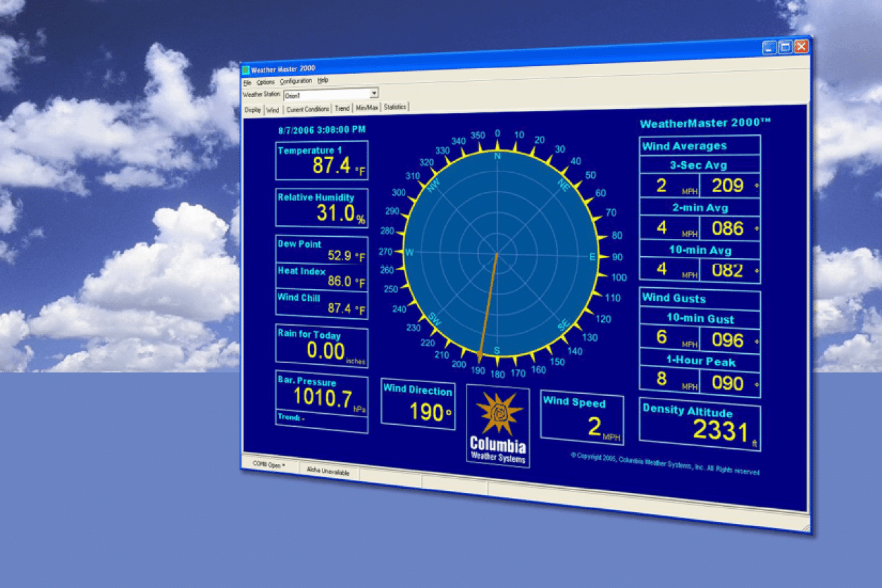Click the Density Altitude value 2331
The image size is (882, 588).
(x=721, y=431)
